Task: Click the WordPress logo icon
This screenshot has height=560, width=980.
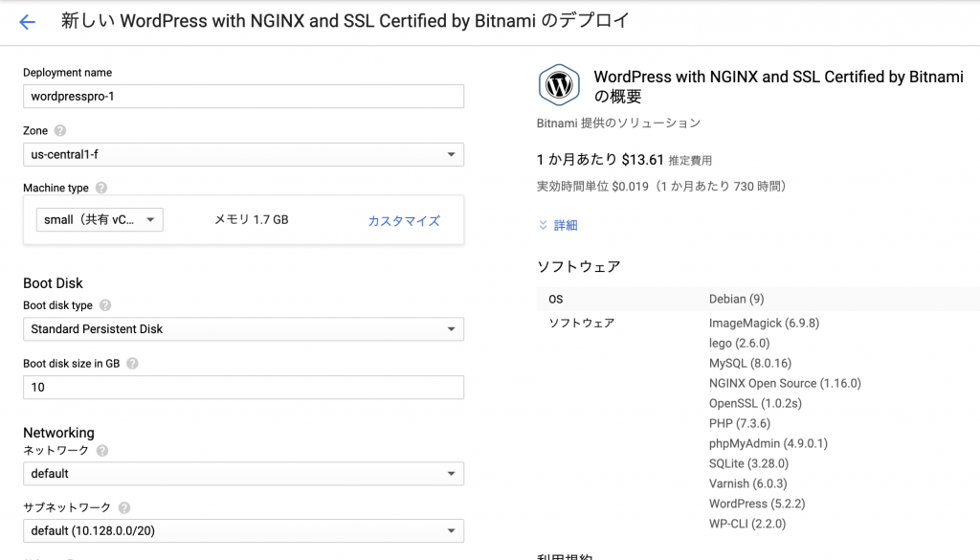Action: point(559,85)
